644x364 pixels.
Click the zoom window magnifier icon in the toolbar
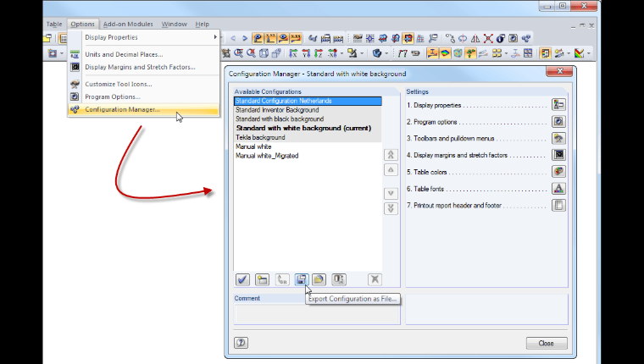(238, 53)
